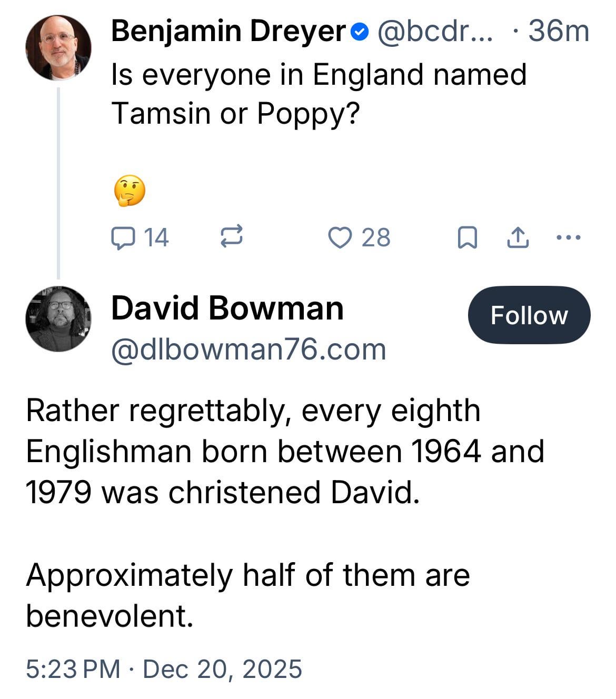The width and height of the screenshot is (616, 699).
Task: Click the David Bowman display name
Action: 227,308
